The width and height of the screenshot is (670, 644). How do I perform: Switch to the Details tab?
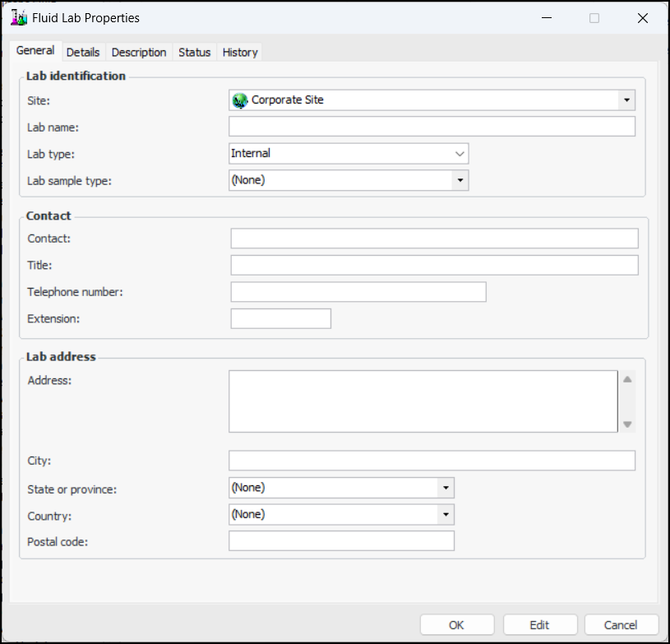click(83, 52)
